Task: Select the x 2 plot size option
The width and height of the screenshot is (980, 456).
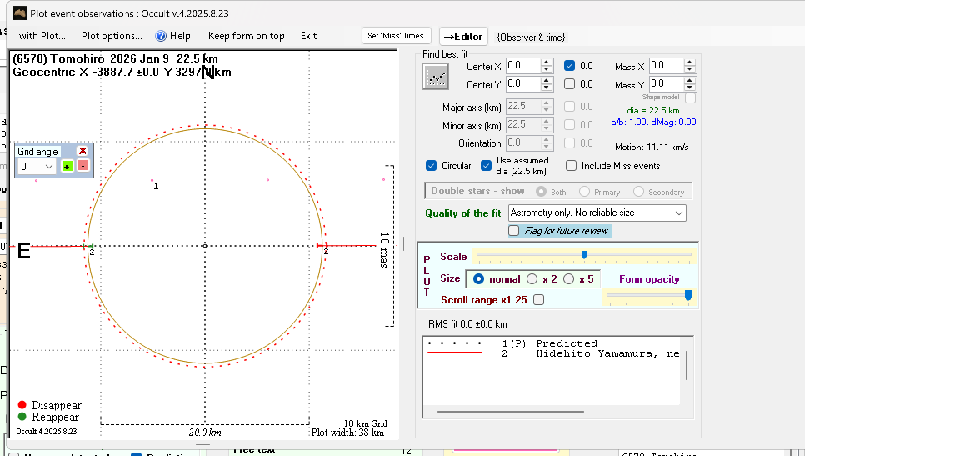Action: (532, 279)
